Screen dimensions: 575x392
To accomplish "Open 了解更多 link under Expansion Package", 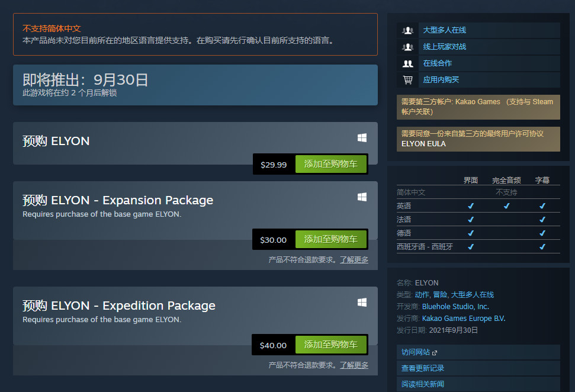I will [x=354, y=259].
